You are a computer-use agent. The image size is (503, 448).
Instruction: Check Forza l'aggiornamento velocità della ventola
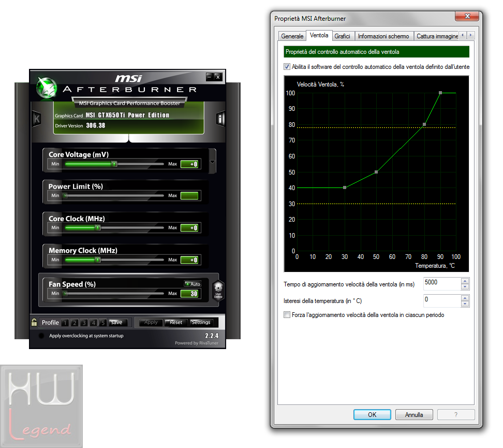287,315
